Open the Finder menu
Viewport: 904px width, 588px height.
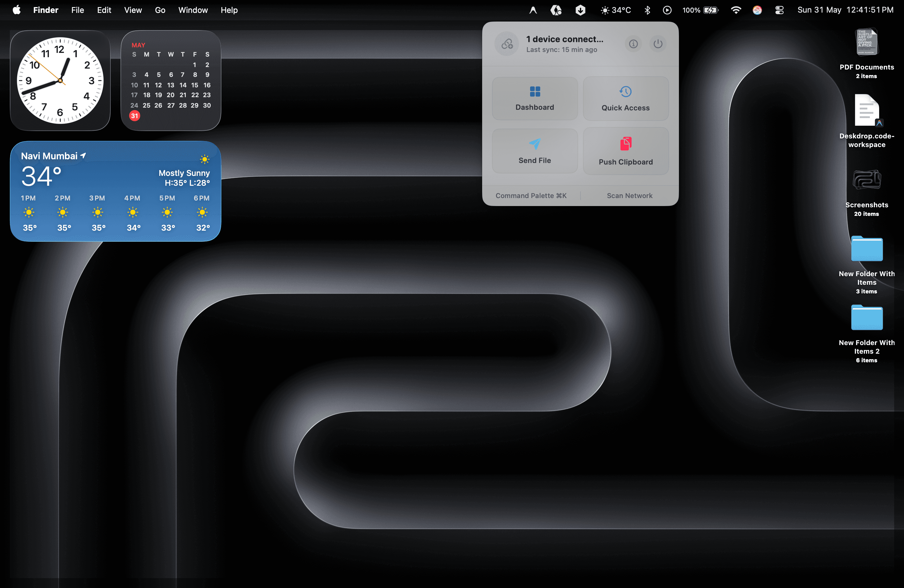[x=46, y=10]
